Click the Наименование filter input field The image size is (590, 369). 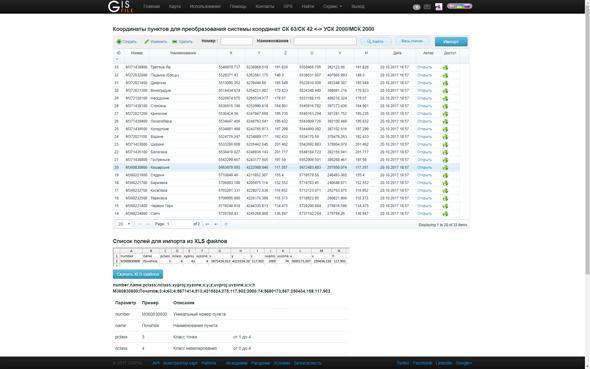pyautogui.click(x=325, y=41)
